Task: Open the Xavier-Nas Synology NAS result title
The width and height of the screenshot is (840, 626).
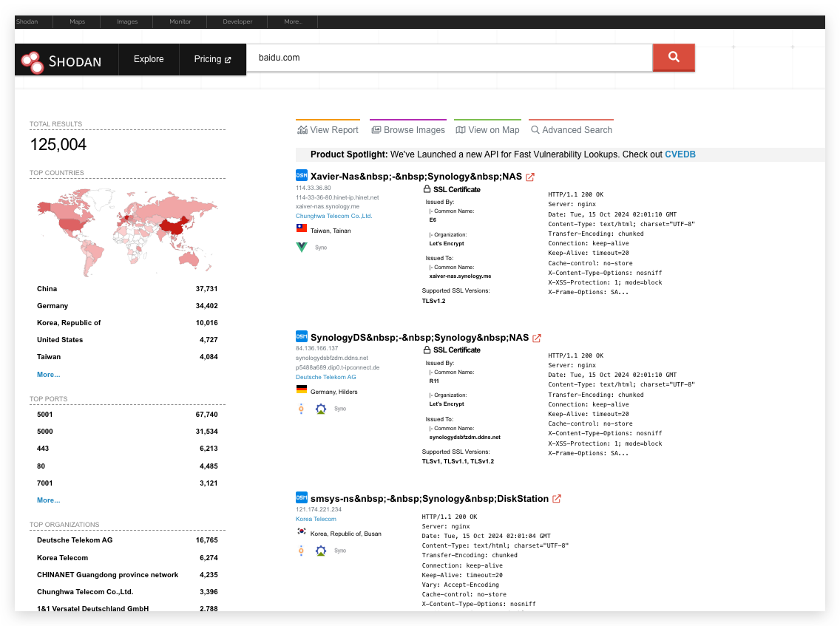Action: coord(416,177)
